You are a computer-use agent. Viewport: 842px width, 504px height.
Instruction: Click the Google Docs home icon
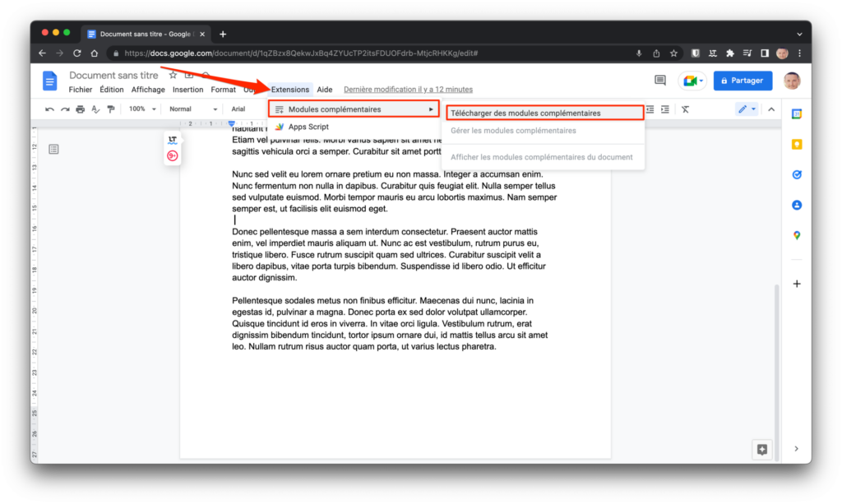pyautogui.click(x=49, y=81)
